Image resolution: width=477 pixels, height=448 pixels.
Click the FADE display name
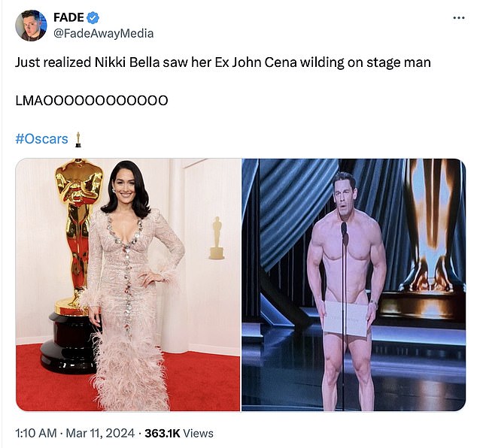click(68, 17)
